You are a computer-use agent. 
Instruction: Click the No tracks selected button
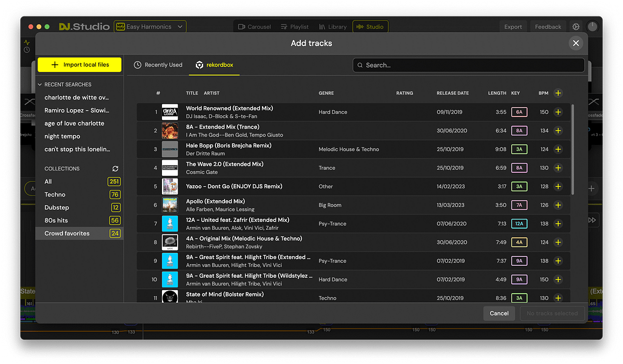(552, 313)
